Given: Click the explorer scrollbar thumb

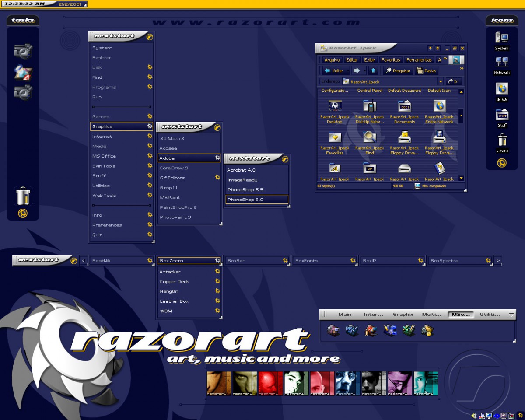Looking at the screenshot, I should pyautogui.click(x=461, y=115).
